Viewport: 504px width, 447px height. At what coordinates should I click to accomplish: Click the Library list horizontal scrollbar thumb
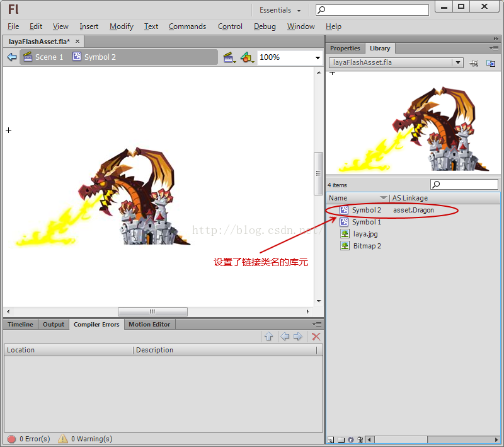tap(401, 439)
